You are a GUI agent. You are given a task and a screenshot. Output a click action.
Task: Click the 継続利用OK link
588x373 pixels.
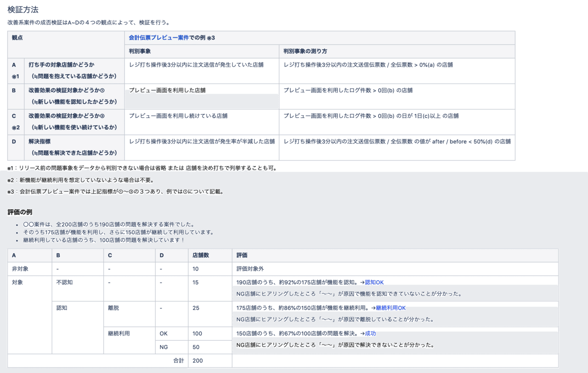pyautogui.click(x=391, y=308)
